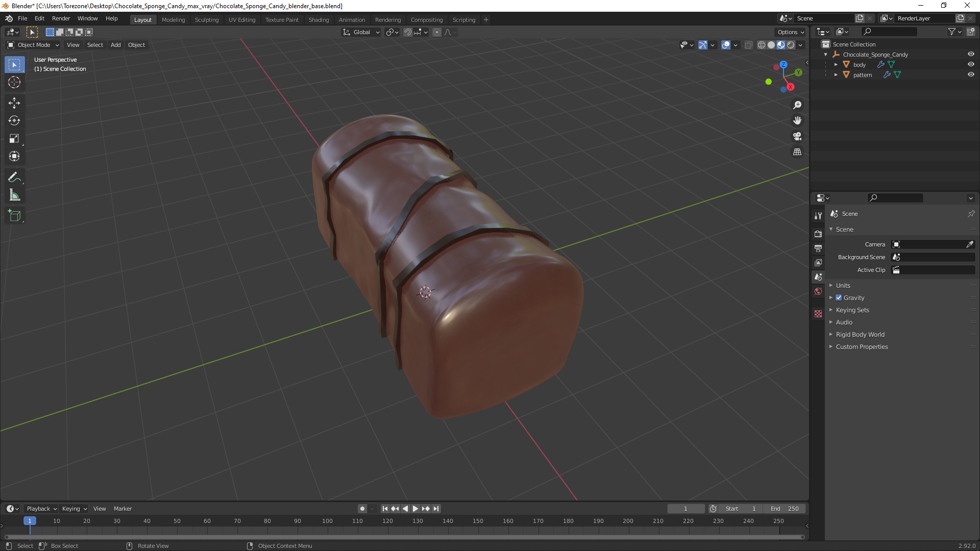Open the Playback dropdown in timeline
The height and width of the screenshot is (551, 980).
point(41,509)
